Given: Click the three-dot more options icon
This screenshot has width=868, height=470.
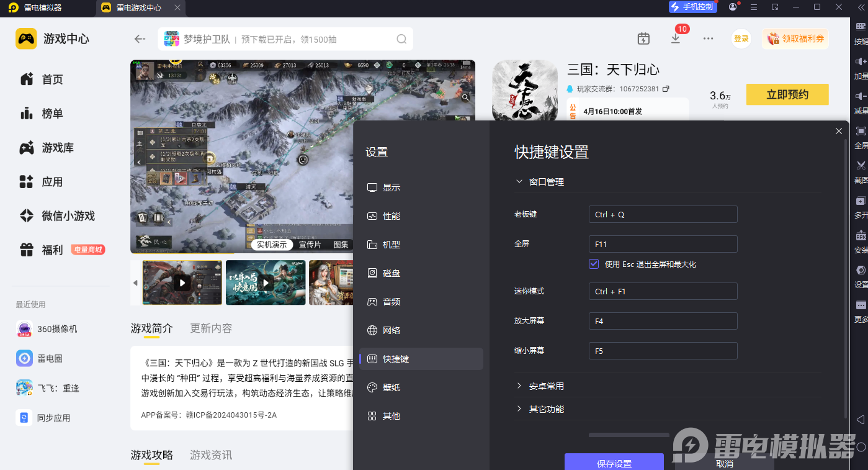Looking at the screenshot, I should point(708,38).
